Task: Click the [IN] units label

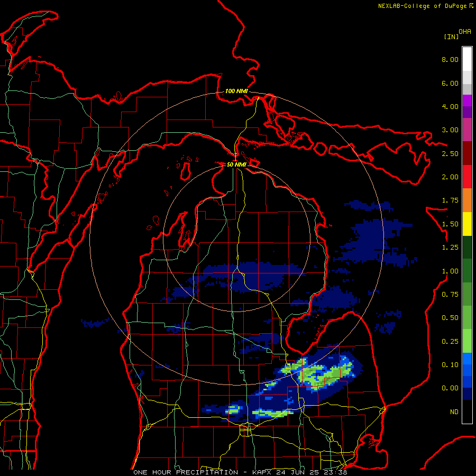Action: point(451,36)
